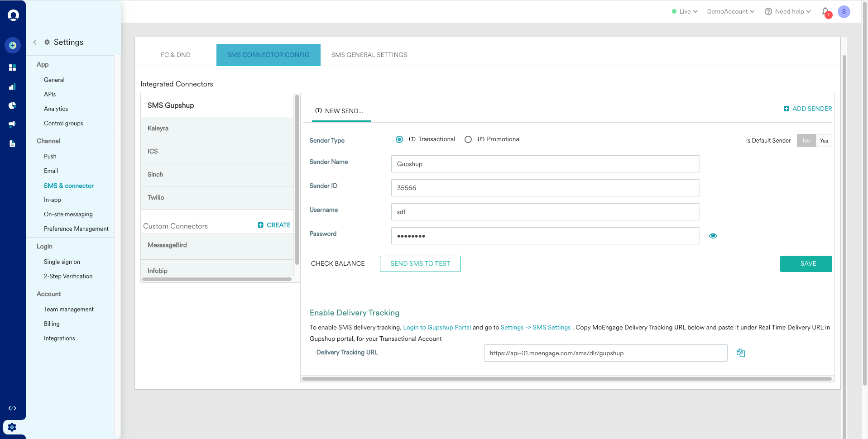Image resolution: width=868 pixels, height=439 pixels.
Task: Open Single sign on settings
Action: click(x=62, y=262)
